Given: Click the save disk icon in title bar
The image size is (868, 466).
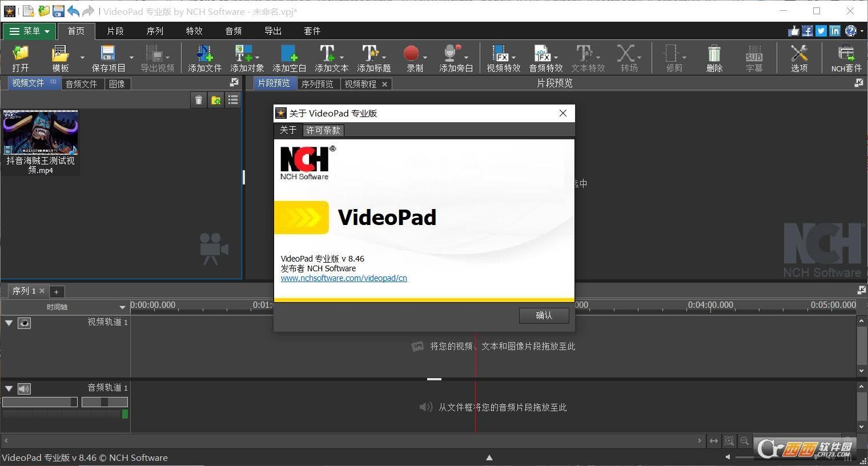Looking at the screenshot, I should point(58,11).
